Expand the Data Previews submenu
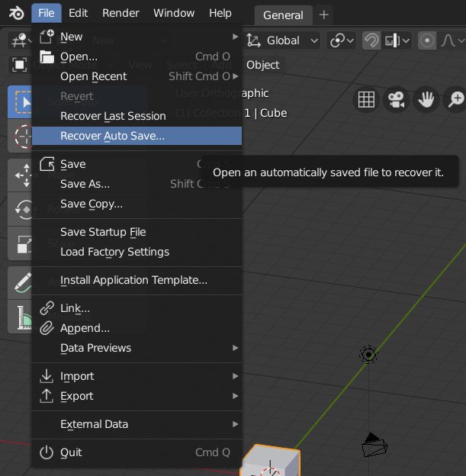The height and width of the screenshot is (476, 466). [137, 348]
